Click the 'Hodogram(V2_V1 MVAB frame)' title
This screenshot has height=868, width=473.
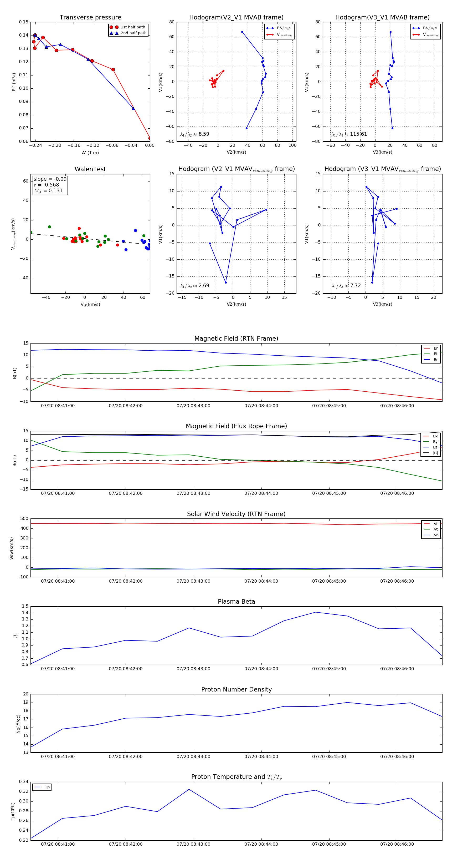[x=236, y=18]
